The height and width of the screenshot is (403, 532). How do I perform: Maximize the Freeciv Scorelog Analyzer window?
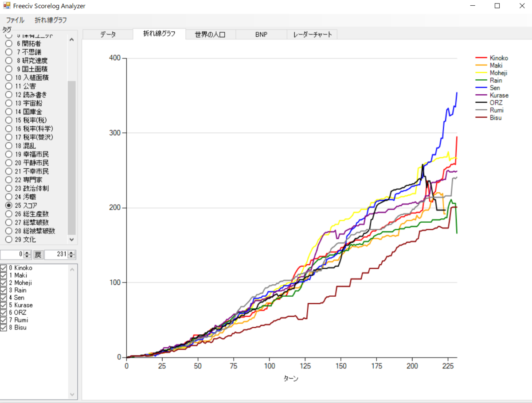point(497,6)
